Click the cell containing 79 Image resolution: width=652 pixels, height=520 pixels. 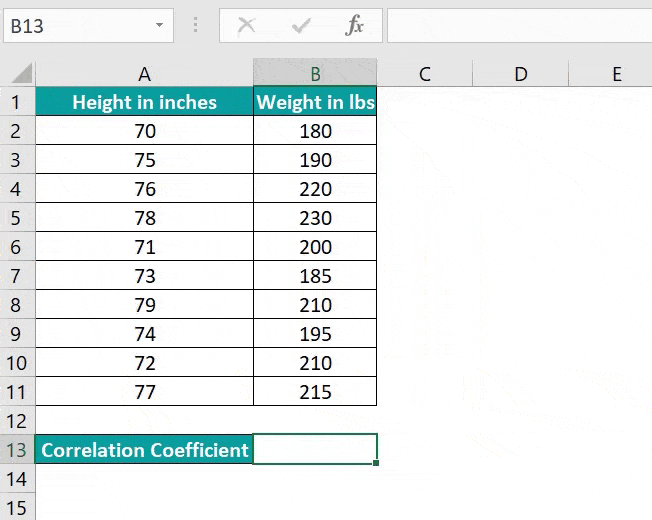click(144, 305)
